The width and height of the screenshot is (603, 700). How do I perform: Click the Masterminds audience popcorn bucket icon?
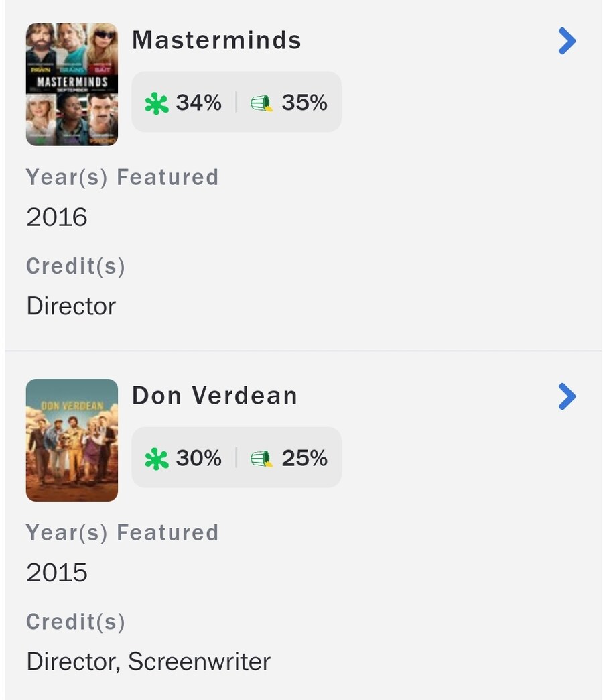[261, 103]
